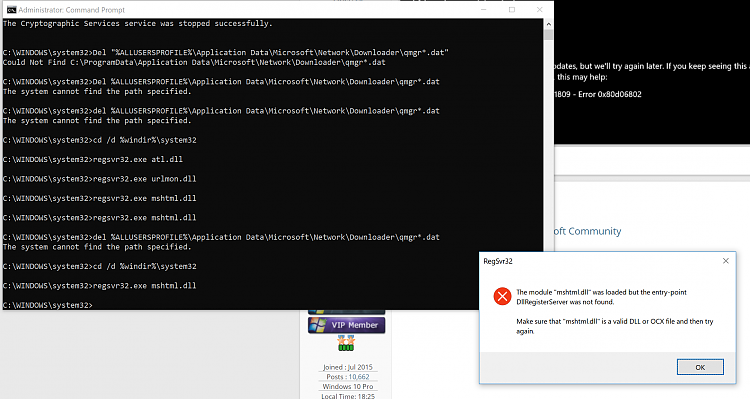
Task: Click the red error icon in RegSvr32 dialog
Action: pos(502,296)
